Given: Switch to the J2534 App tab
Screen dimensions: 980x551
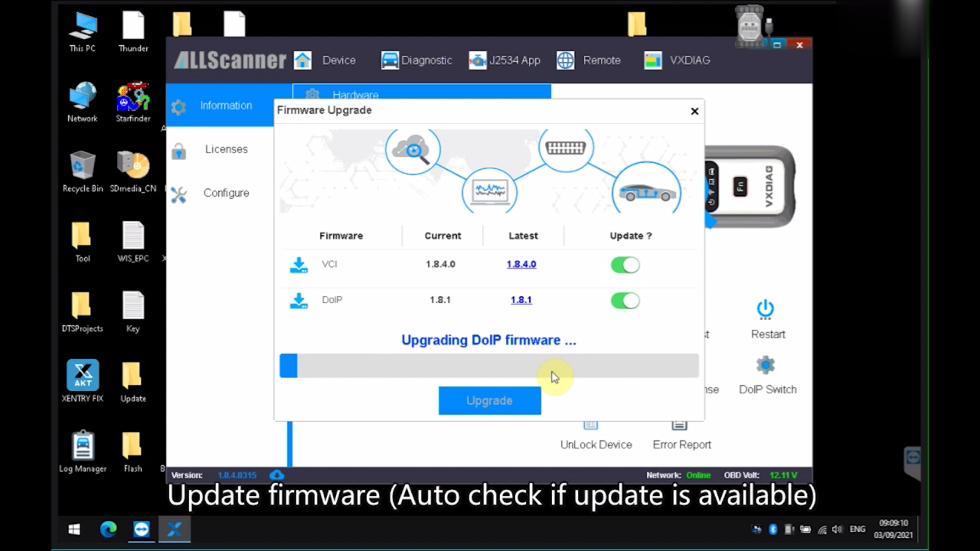Looking at the screenshot, I should pos(505,60).
